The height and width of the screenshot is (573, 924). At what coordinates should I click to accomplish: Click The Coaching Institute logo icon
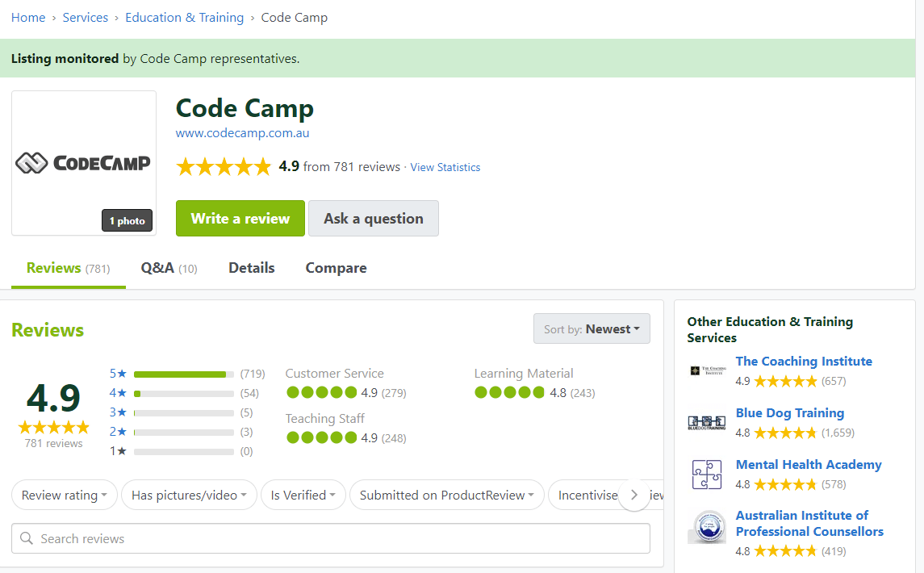pos(706,370)
